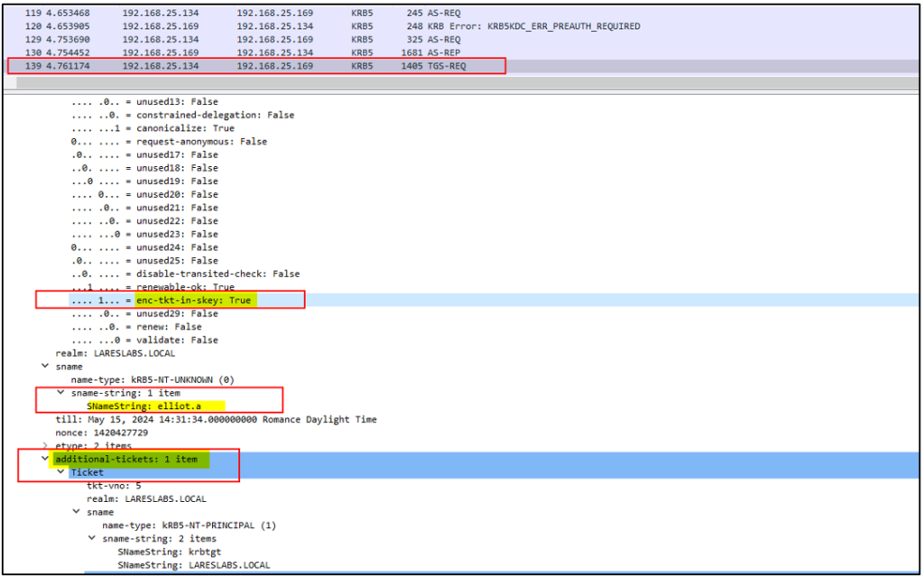Select the 'disable-transited-check: False' line

click(x=186, y=274)
